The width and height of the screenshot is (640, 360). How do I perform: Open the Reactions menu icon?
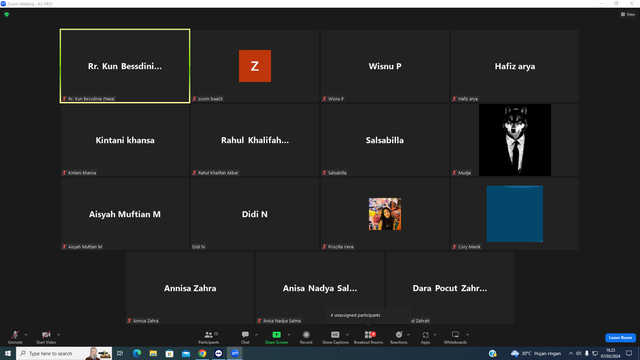tap(399, 335)
